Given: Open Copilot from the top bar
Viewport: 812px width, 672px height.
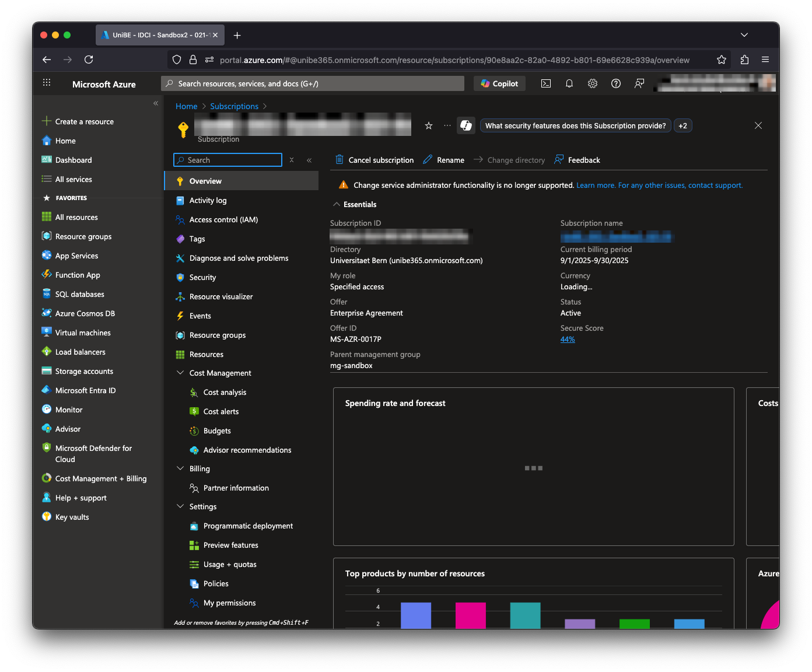Looking at the screenshot, I should click(x=499, y=83).
